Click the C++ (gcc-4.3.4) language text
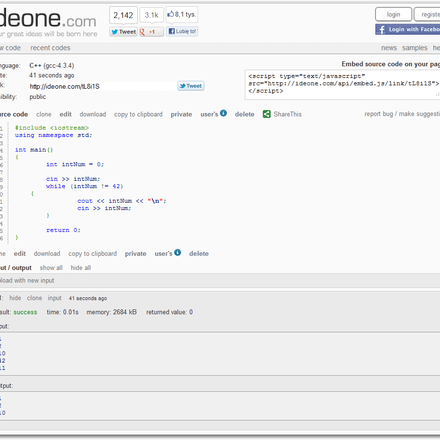 pos(52,65)
